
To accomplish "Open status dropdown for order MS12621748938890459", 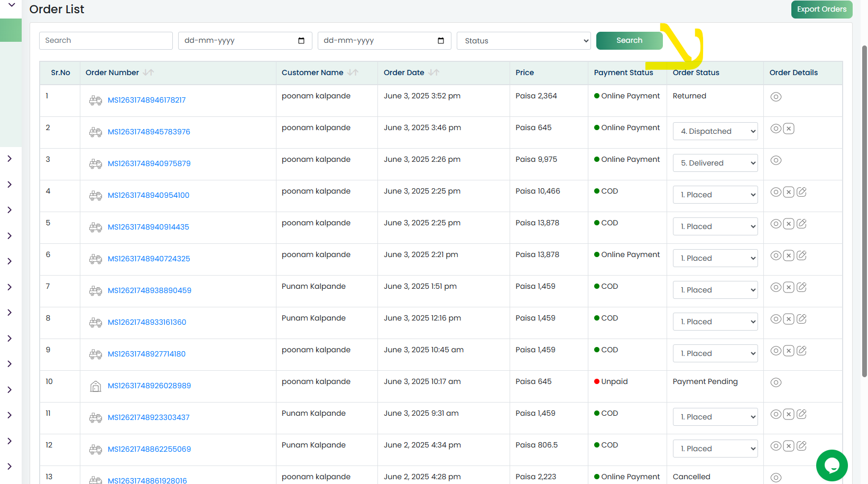I will (x=715, y=290).
